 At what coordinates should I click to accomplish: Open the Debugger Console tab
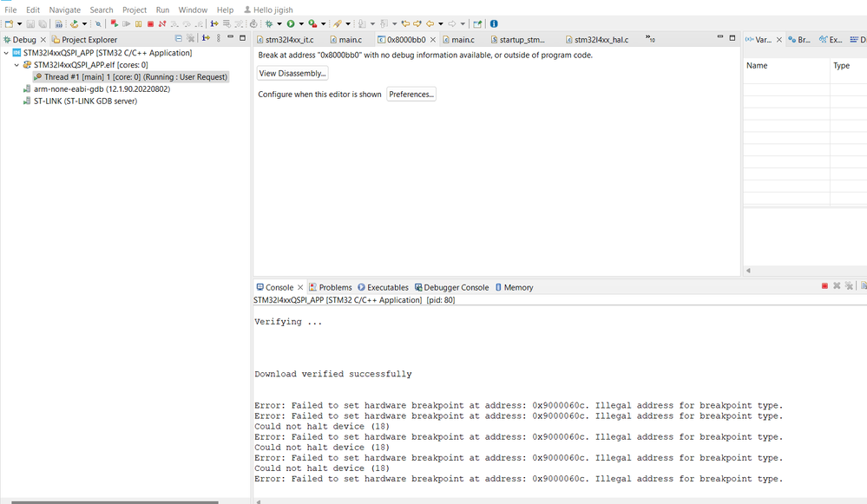[452, 287]
